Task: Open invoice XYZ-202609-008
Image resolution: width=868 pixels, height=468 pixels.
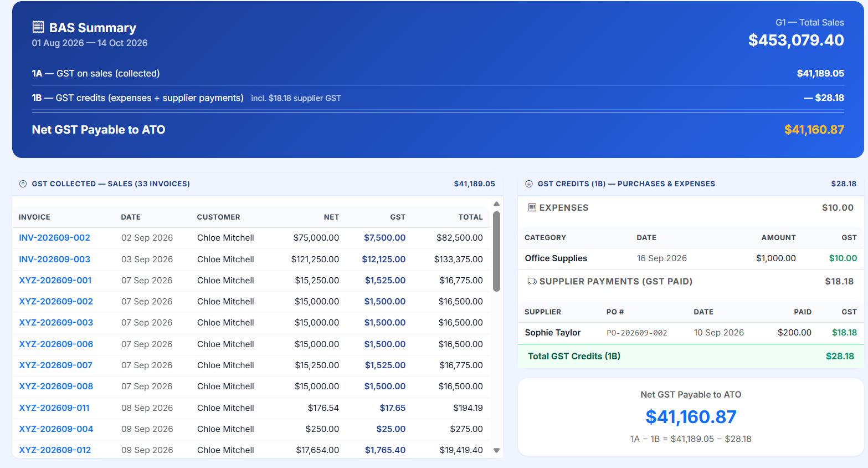Action: pos(56,386)
